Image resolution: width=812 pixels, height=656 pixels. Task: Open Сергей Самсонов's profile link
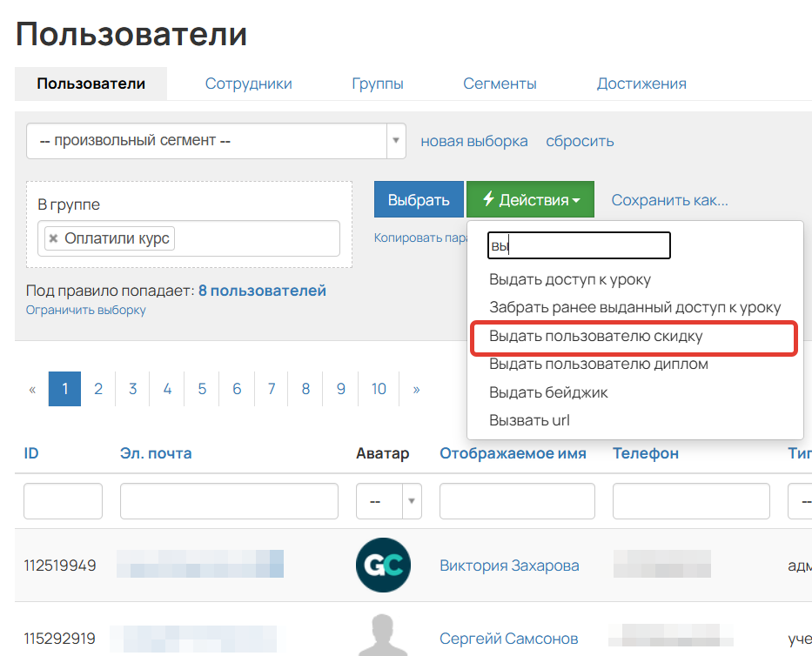tap(509, 639)
